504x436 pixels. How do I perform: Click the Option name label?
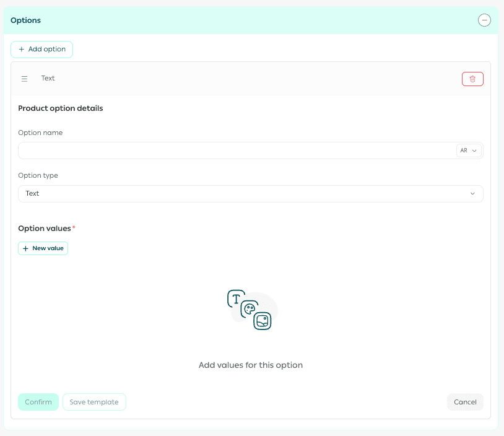(x=40, y=133)
